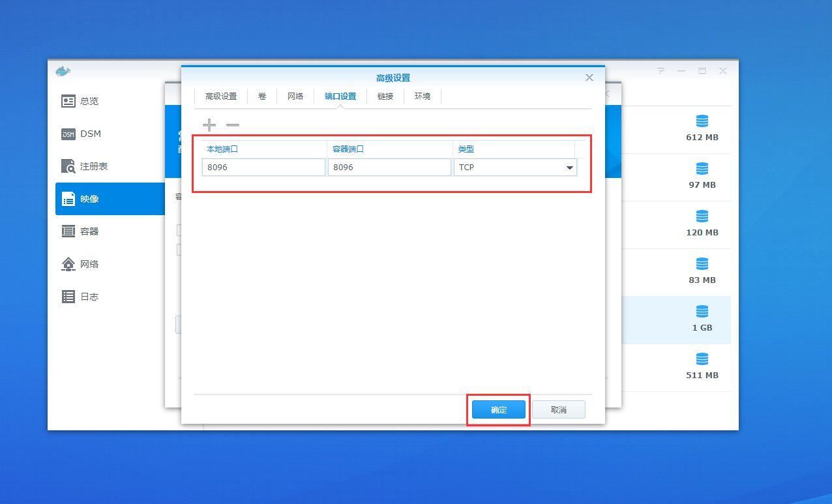Click the minus icon to remove port
This screenshot has height=504, width=832.
point(233,125)
